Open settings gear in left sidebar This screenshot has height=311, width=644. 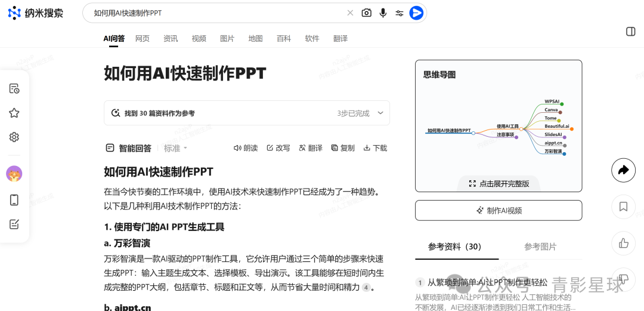coord(14,137)
